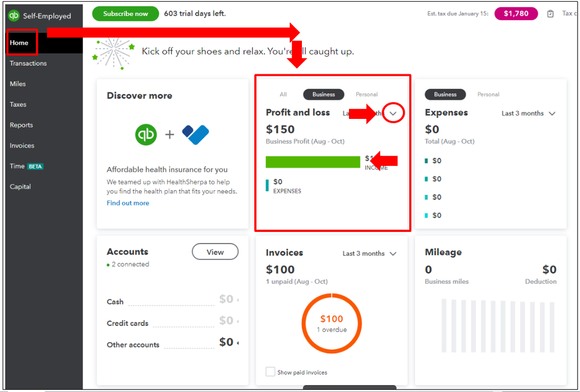Click the green income bar
This screenshot has height=392, width=580.
[x=313, y=162]
